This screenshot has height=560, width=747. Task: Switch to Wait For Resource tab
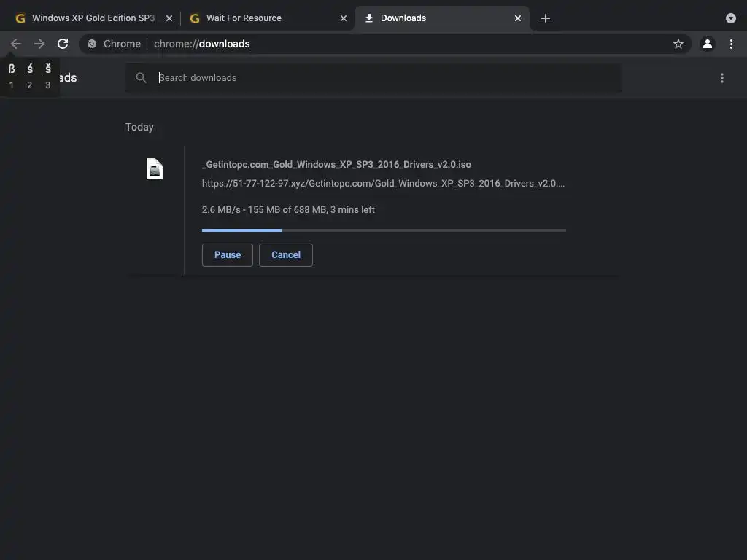tap(267, 18)
